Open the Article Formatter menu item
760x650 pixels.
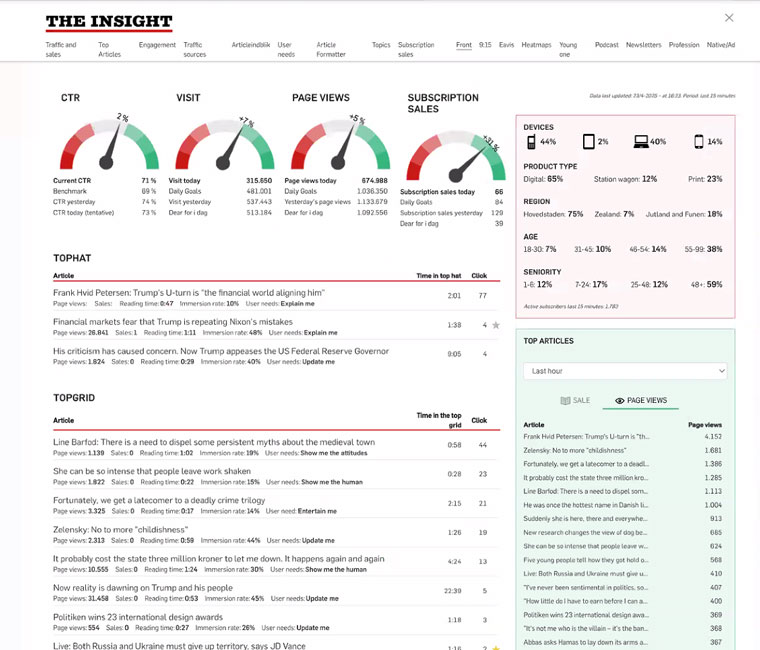[331, 49]
